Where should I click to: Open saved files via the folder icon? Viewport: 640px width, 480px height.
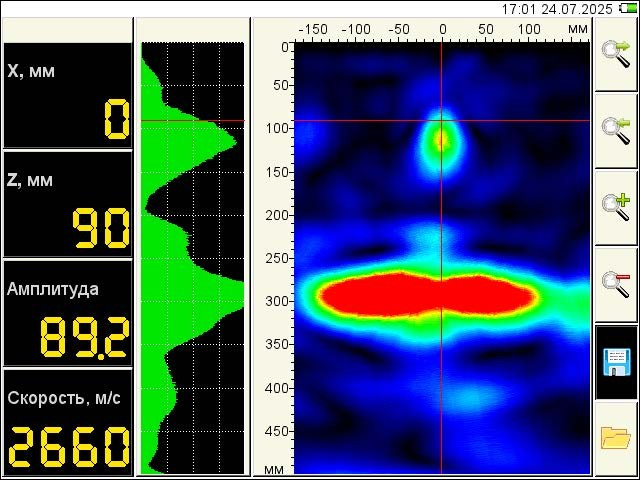(x=616, y=438)
